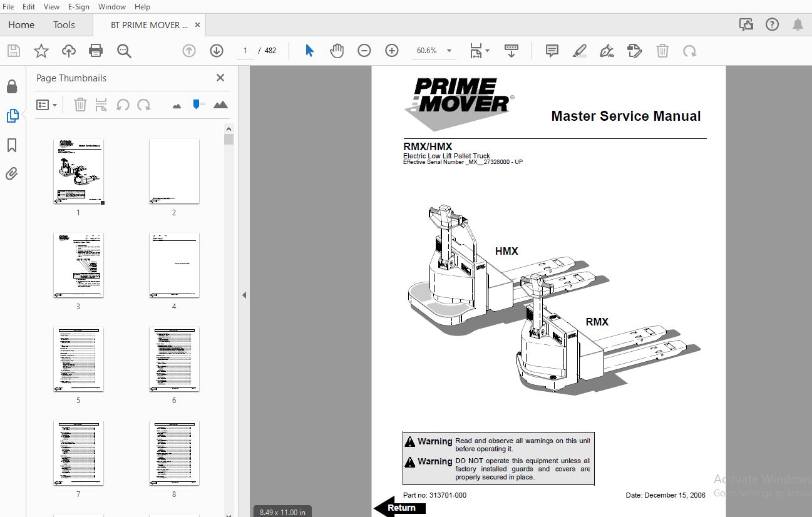Open the View menu
Image resolution: width=812 pixels, height=517 pixels.
click(51, 6)
